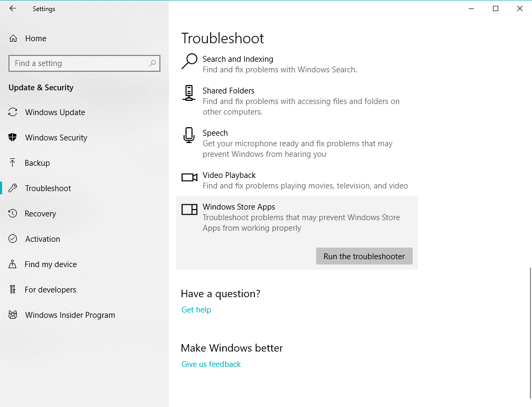Viewport: 532px width, 407px height.
Task: Click the Backup up-arrow icon
Action: click(13, 163)
